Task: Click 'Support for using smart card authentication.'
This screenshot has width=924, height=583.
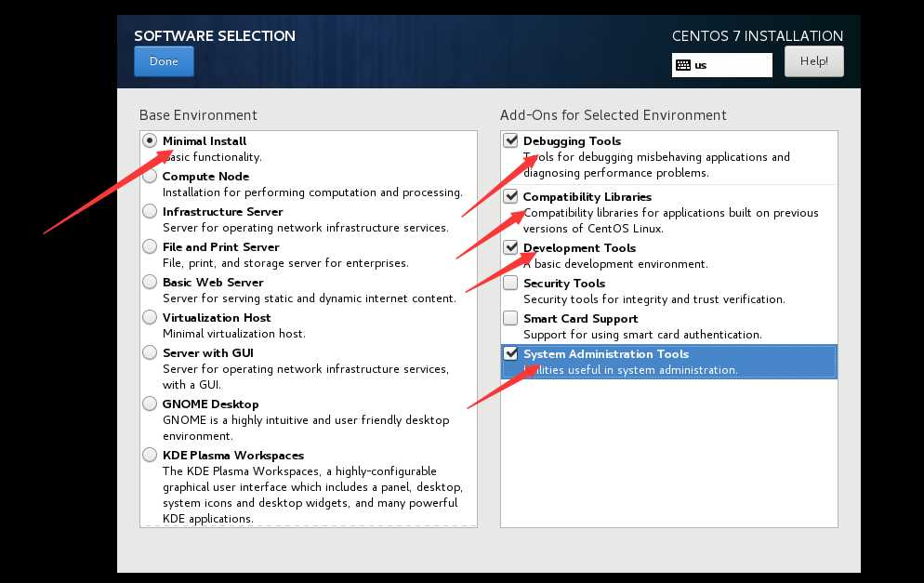Action: 642,335
